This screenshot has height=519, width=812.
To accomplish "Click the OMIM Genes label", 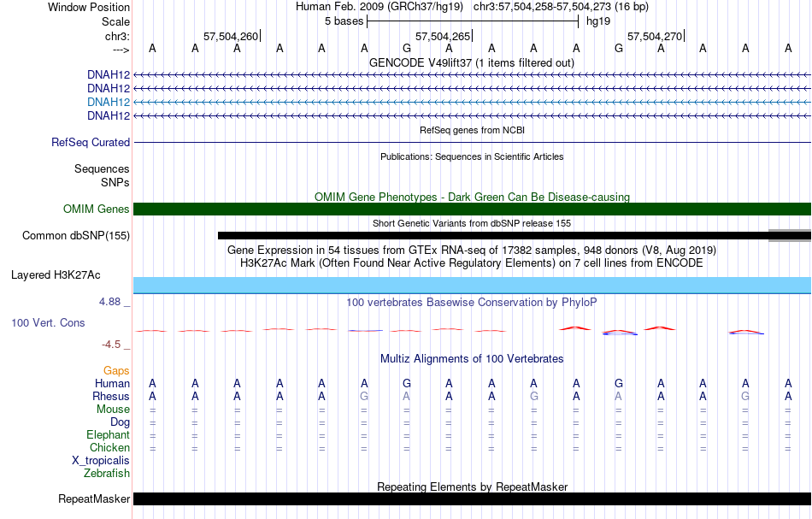I will pyautogui.click(x=97, y=209).
